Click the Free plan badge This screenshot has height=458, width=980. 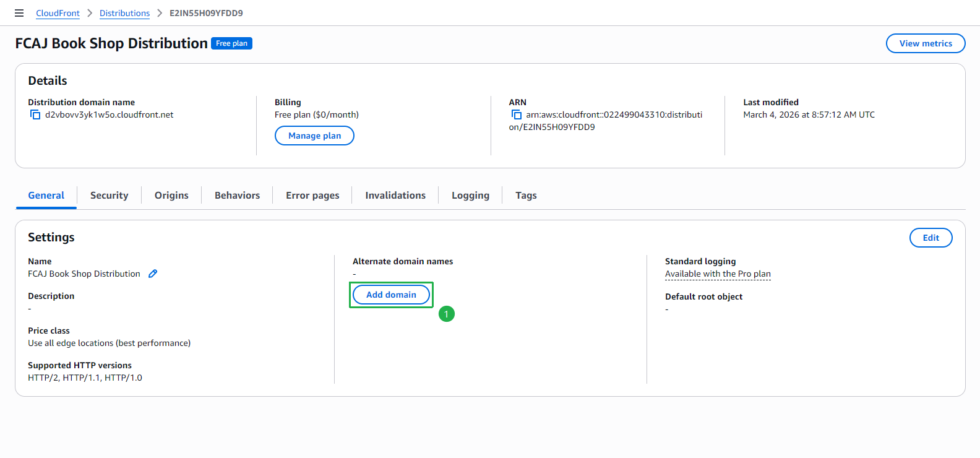click(232, 43)
